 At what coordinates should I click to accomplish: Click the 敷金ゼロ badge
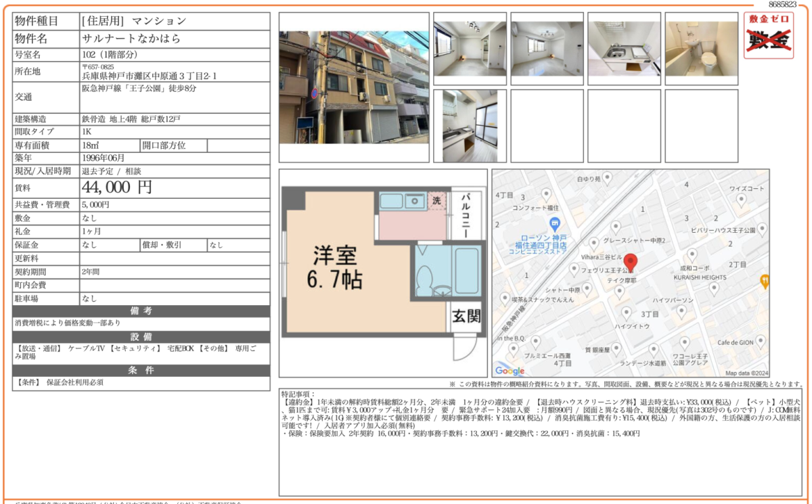(769, 36)
